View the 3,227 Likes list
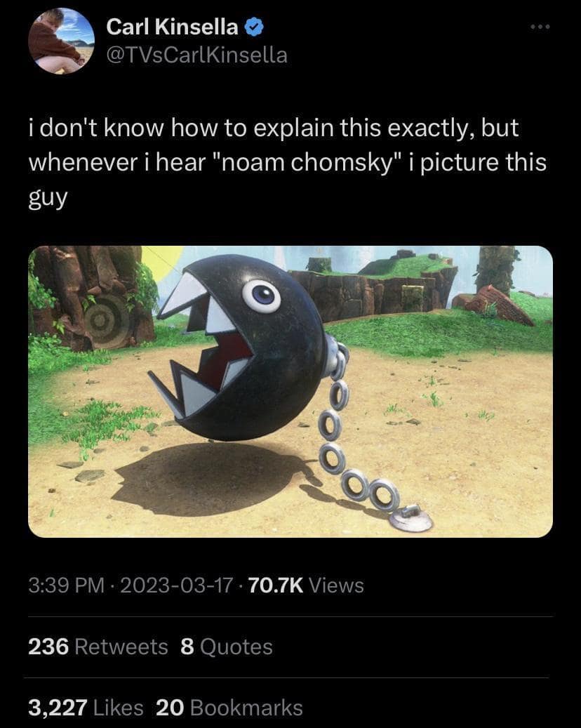The width and height of the screenshot is (581, 728). (86, 708)
